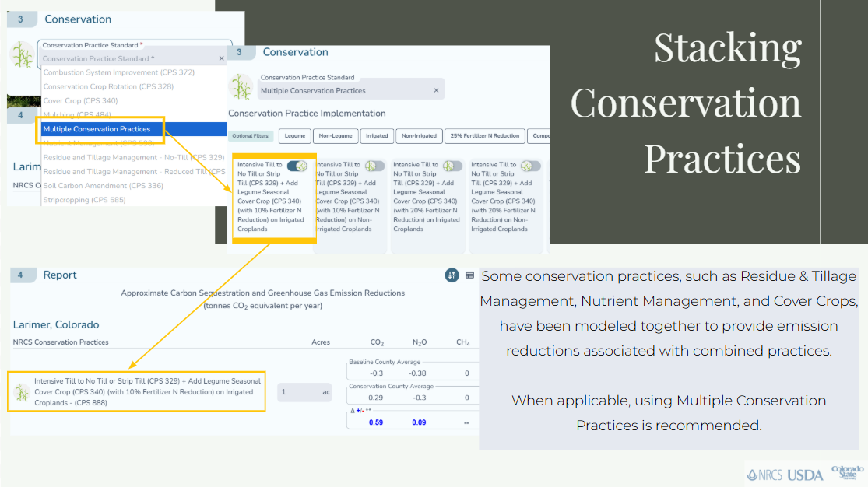The width and height of the screenshot is (868, 487).
Task: Choose Soil Carbon Amendment (CPS 336)
Action: pos(103,186)
